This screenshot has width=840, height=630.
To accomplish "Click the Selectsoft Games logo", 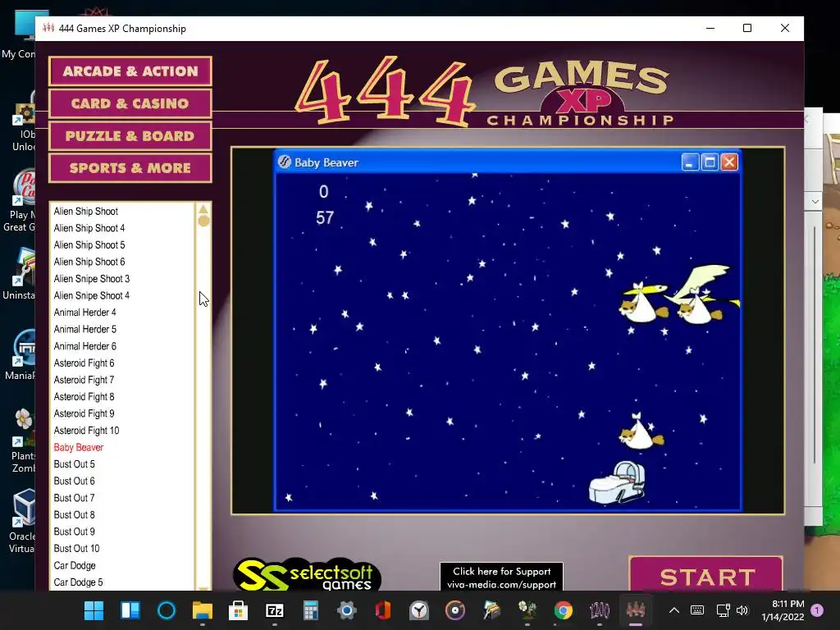I will click(x=307, y=575).
